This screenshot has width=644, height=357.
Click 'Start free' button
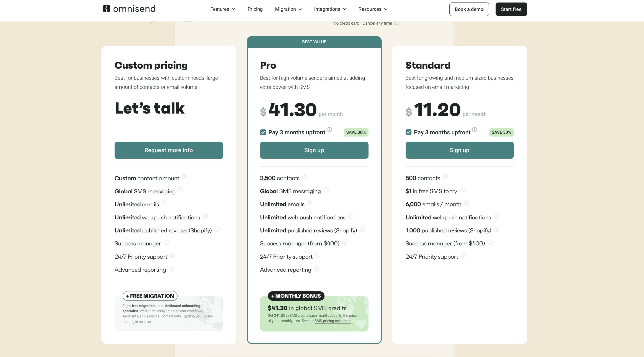coord(511,9)
